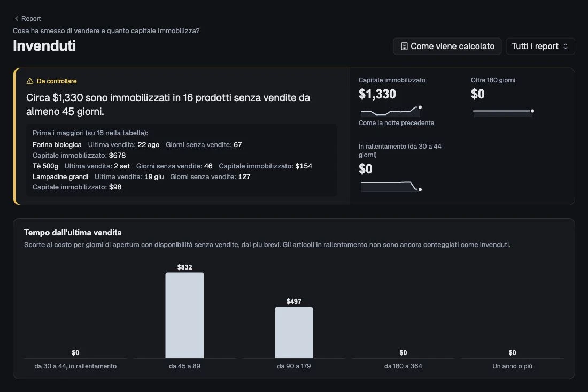
Task: Click the $98 capital value for Lampadine grandi
Action: [x=115, y=187]
